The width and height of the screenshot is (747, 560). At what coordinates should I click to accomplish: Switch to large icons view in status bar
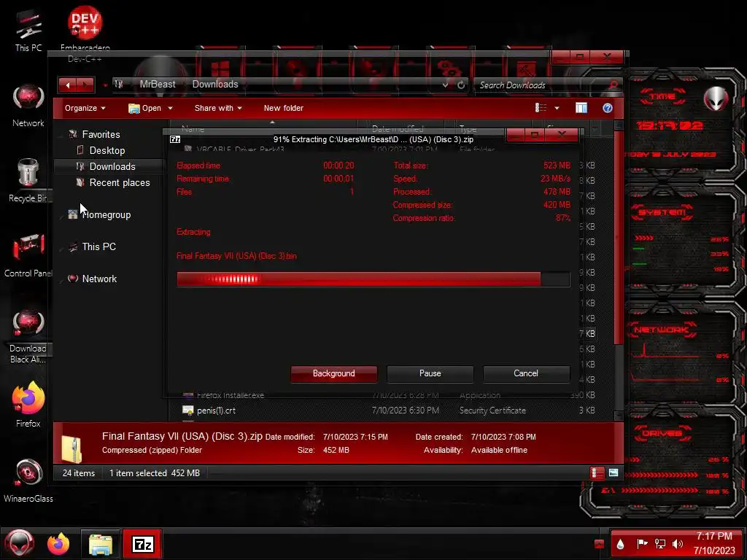pyautogui.click(x=614, y=472)
